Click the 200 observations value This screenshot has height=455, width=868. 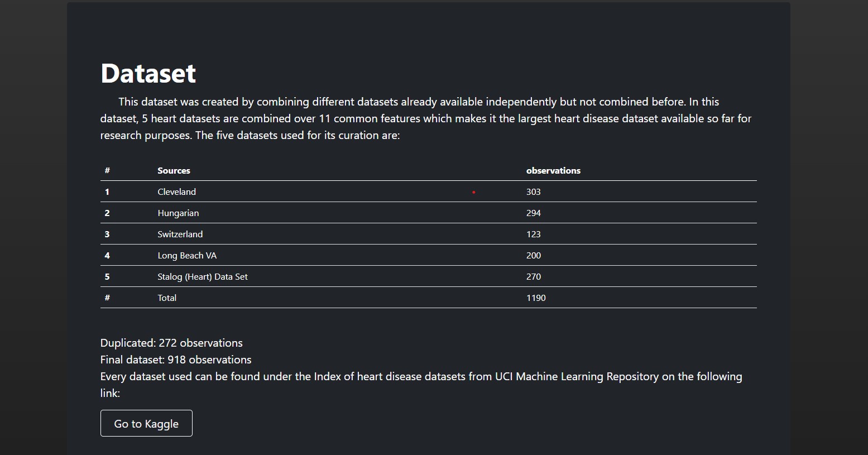(x=533, y=256)
